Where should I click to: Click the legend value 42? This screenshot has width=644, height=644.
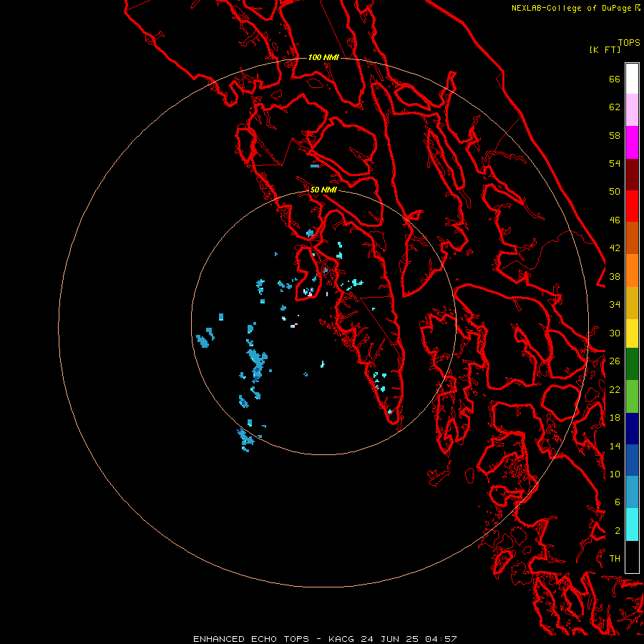pyautogui.click(x=615, y=248)
